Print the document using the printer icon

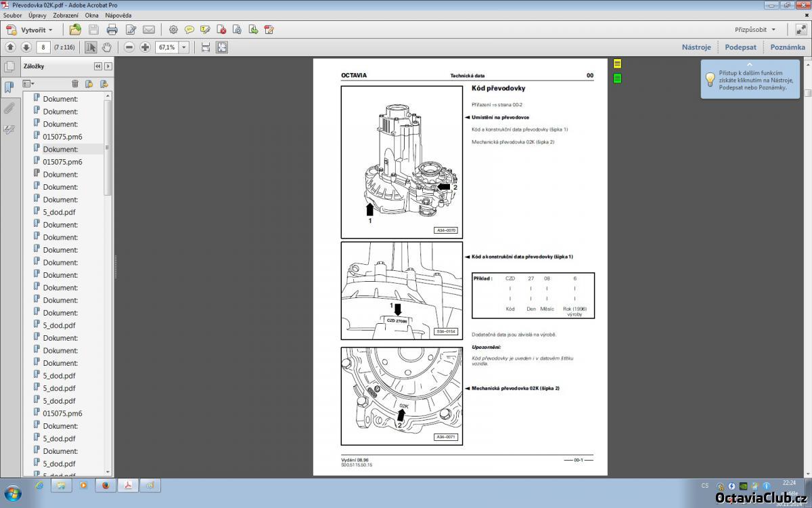tap(112, 30)
